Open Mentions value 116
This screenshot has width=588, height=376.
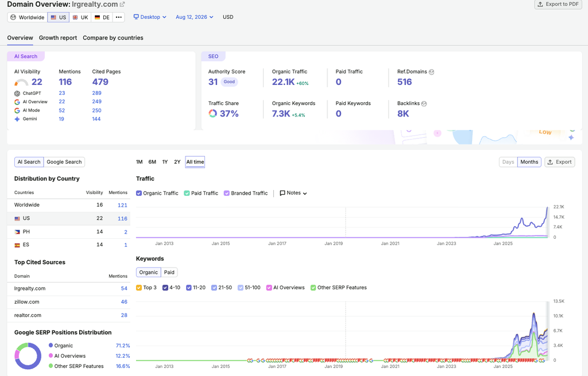coord(65,82)
